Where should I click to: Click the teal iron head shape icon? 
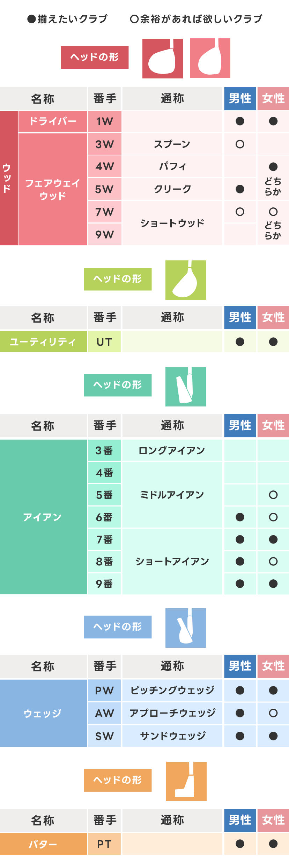[x=185, y=387]
